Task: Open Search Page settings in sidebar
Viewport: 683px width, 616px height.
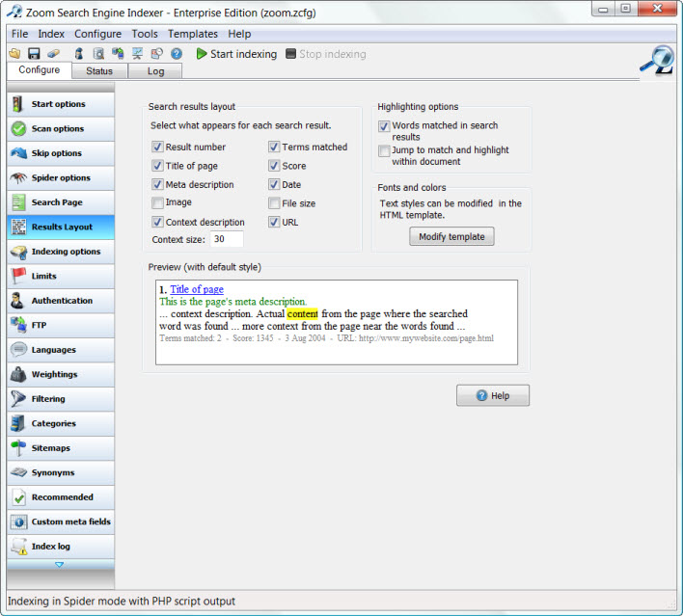Action: point(61,202)
